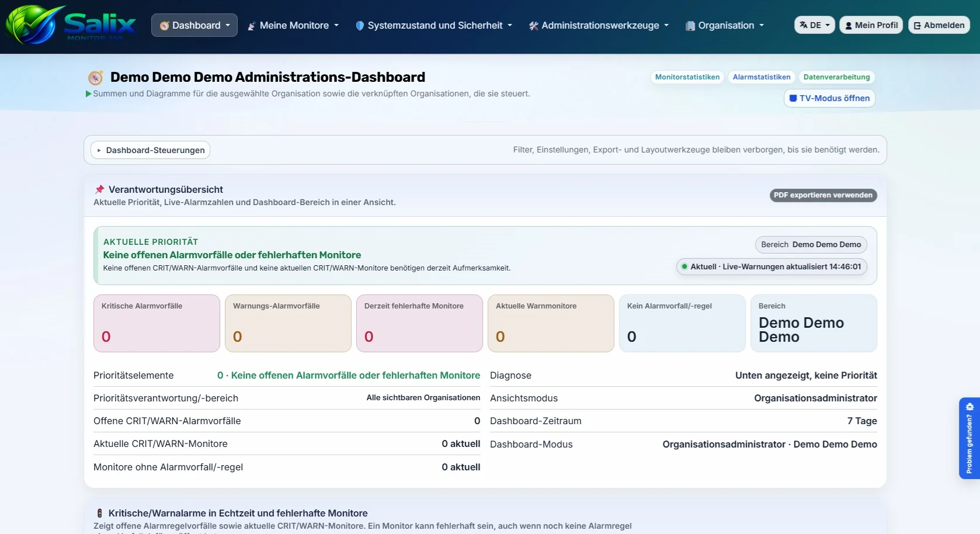Click the Kein Alarmvorfall/-regel card
Image resolution: width=980 pixels, height=534 pixels.
682,323
